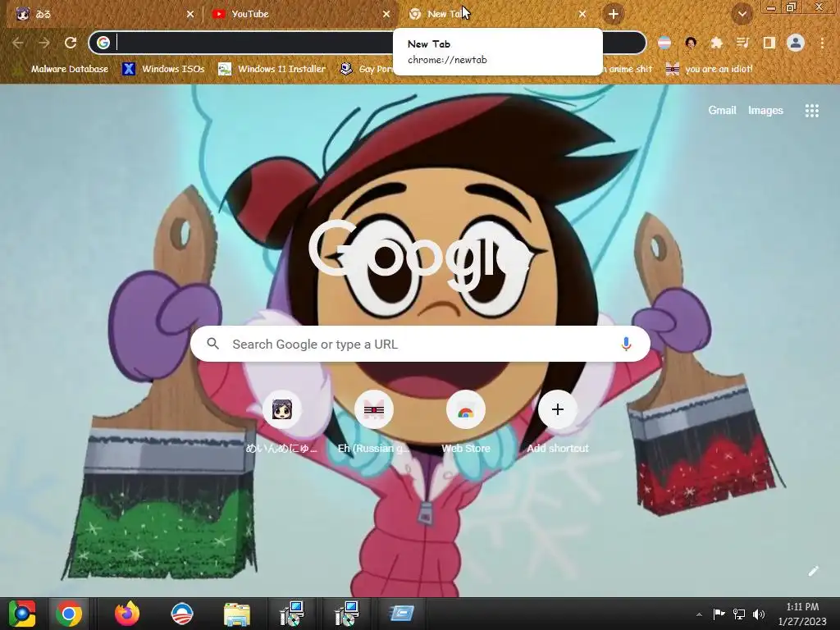Open the 'you are an idiot!' bookmark
Viewport: 840px width, 630px height.
tap(710, 69)
